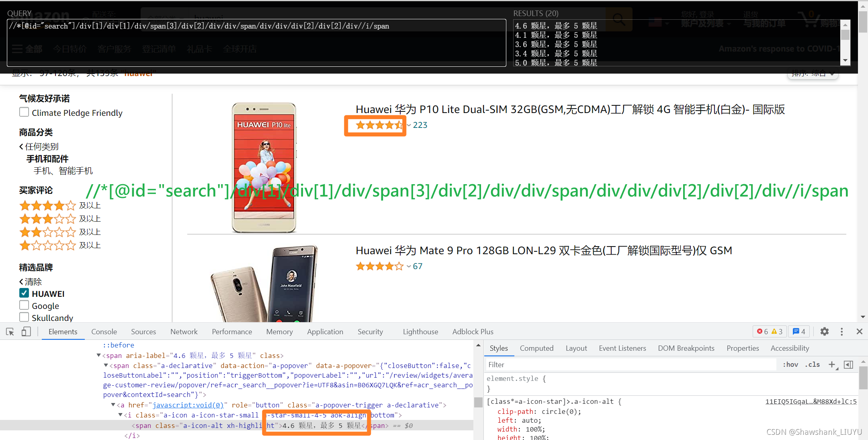Open the Huawei P10 Lite product title
The width and height of the screenshot is (868, 440).
tap(570, 109)
